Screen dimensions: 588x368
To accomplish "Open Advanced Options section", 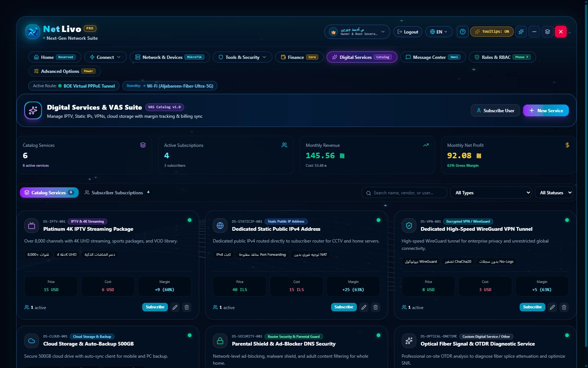I will click(x=65, y=71).
